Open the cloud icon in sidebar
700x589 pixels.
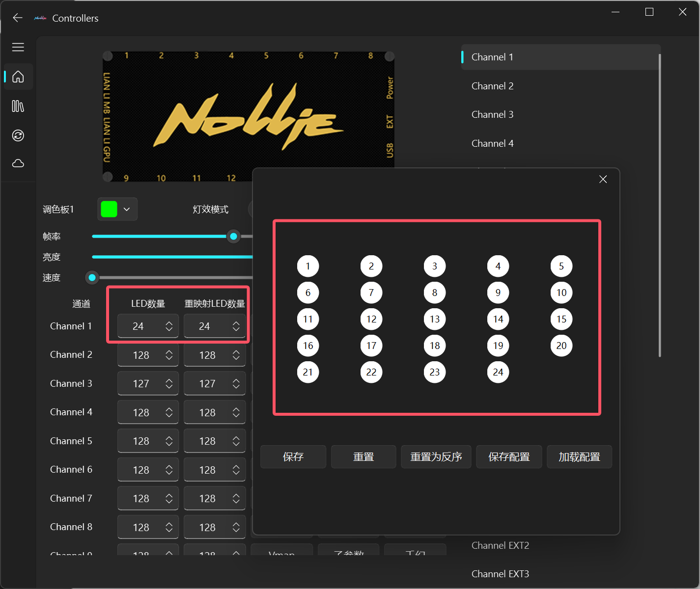point(18,163)
